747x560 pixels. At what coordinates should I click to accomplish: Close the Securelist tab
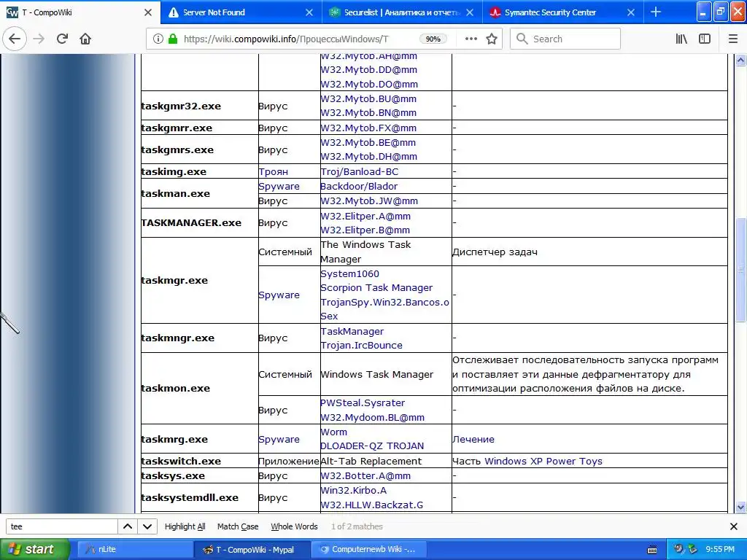[470, 12]
